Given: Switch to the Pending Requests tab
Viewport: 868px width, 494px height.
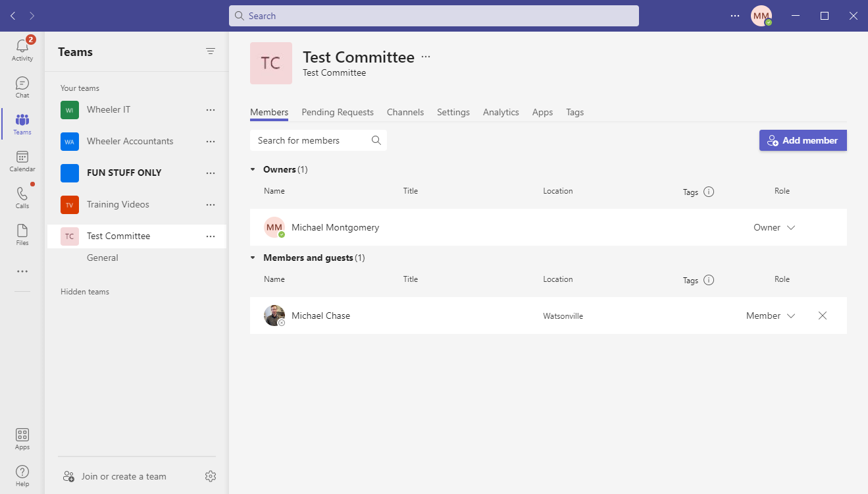Looking at the screenshot, I should (x=338, y=112).
